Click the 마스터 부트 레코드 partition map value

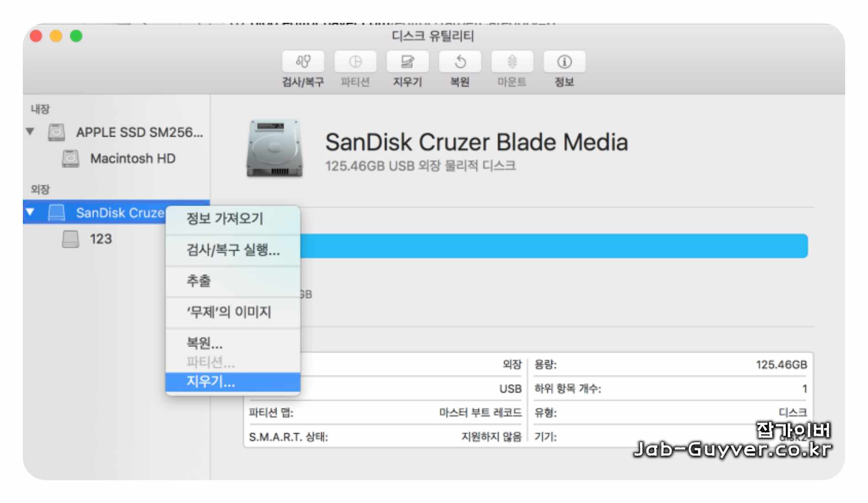[480, 413]
